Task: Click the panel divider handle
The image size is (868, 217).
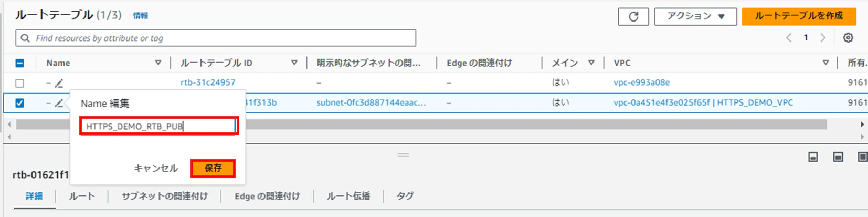Action: pos(403,155)
